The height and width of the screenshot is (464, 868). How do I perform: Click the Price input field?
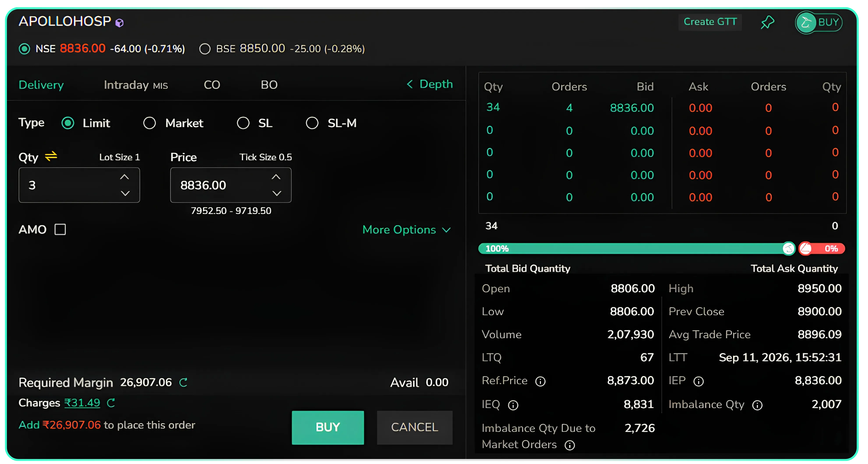click(231, 185)
